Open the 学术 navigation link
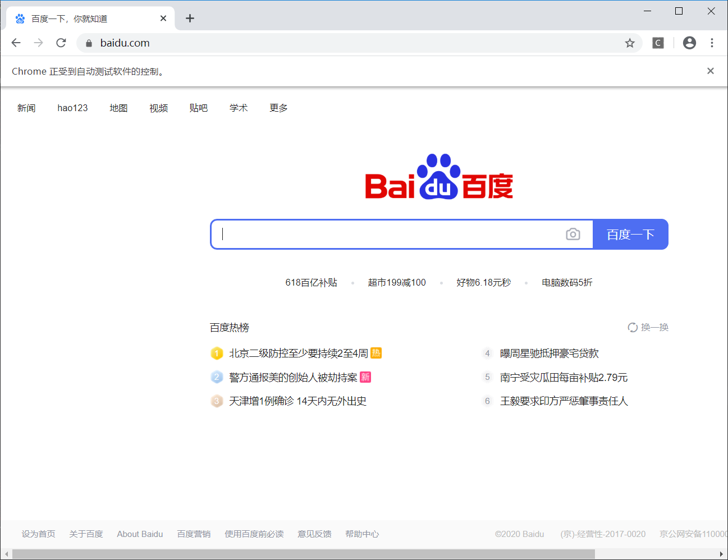The width and height of the screenshot is (728, 560). point(239,108)
